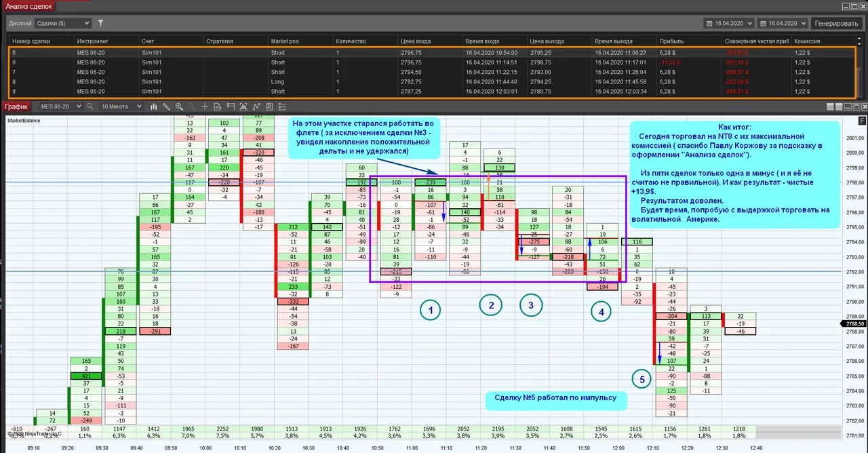868x453 pixels.
Task: Sort by Цена выхода column header
Action: 558,41
